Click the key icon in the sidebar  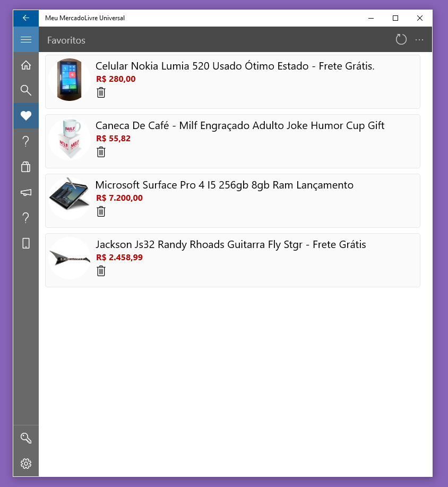click(x=25, y=438)
